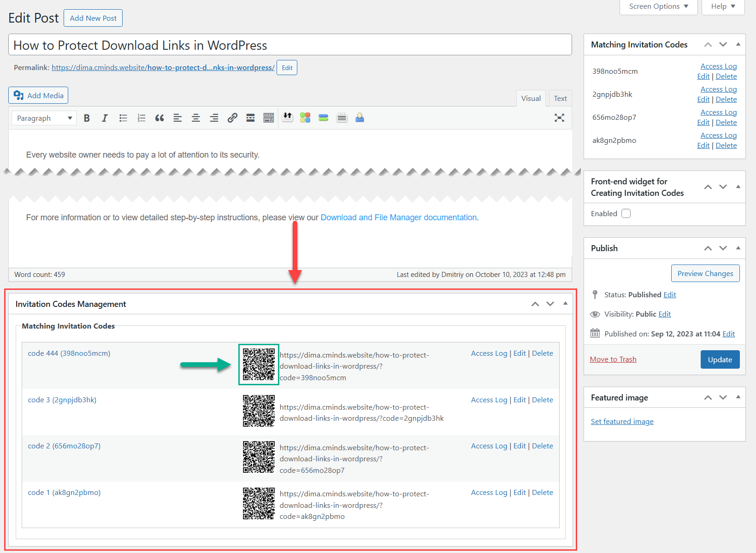Edit the post visibility

click(665, 314)
